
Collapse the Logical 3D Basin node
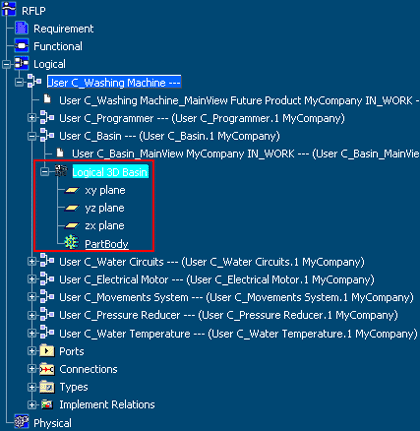[x=44, y=172]
